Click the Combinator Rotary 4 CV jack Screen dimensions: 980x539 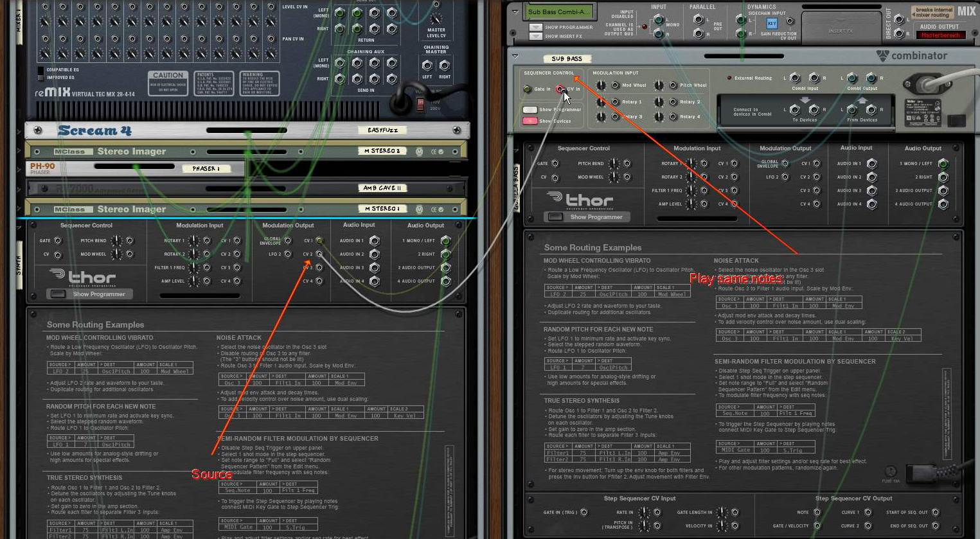(673, 117)
